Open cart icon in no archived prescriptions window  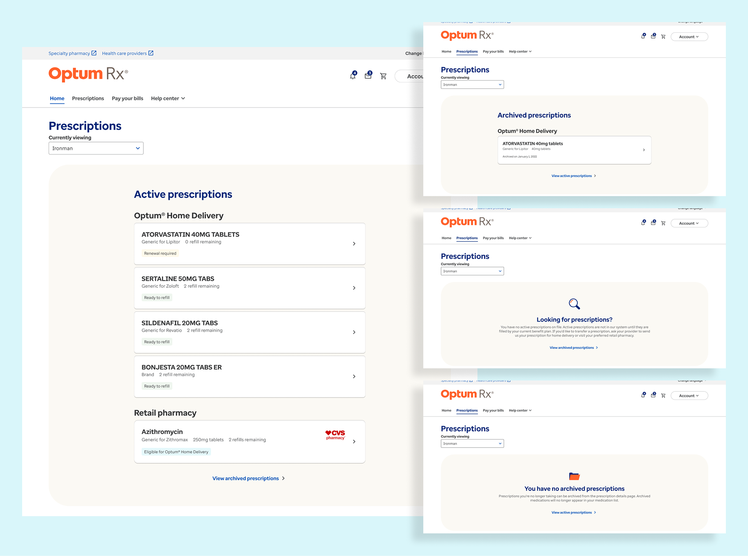[663, 396]
